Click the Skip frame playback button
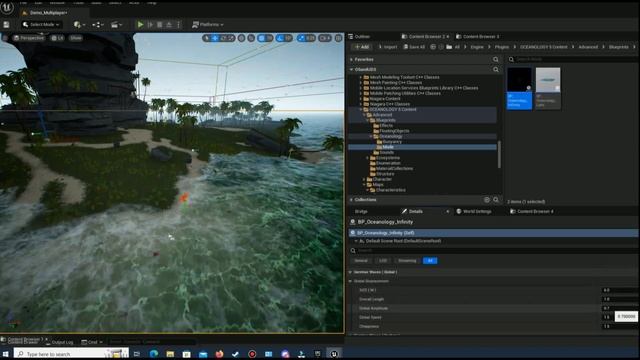 [150, 24]
